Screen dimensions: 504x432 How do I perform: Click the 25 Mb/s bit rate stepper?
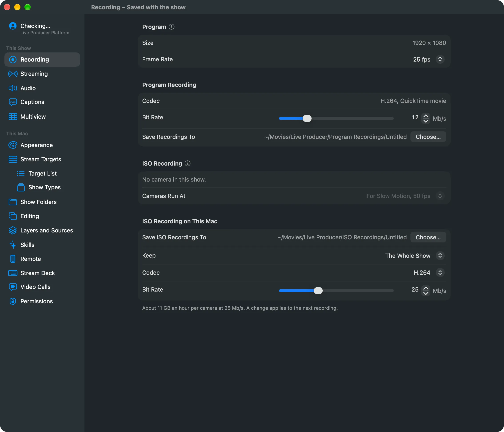tap(426, 291)
